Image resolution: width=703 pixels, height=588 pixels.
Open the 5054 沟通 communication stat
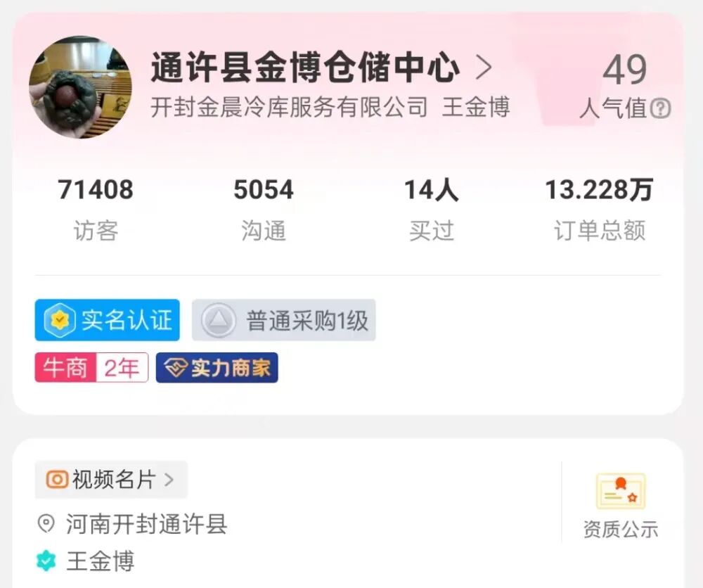(264, 210)
